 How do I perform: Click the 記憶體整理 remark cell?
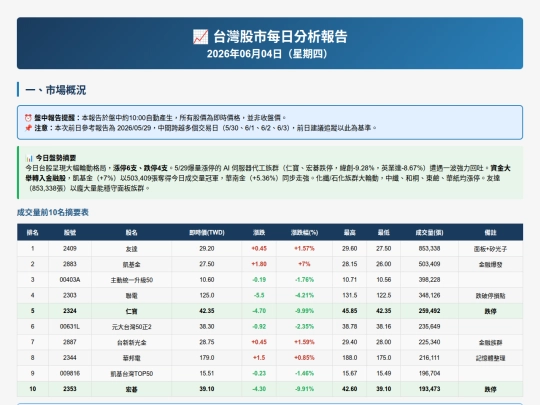tap(490, 358)
